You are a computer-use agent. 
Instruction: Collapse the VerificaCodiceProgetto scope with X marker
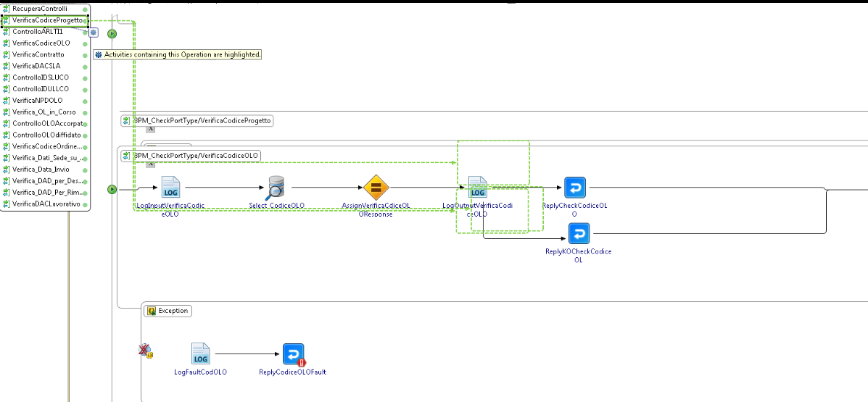click(151, 128)
